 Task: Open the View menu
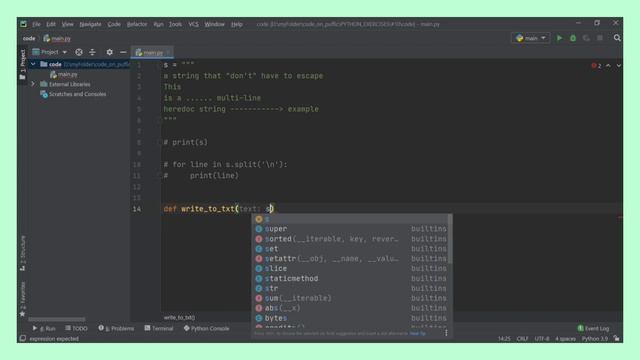67,24
